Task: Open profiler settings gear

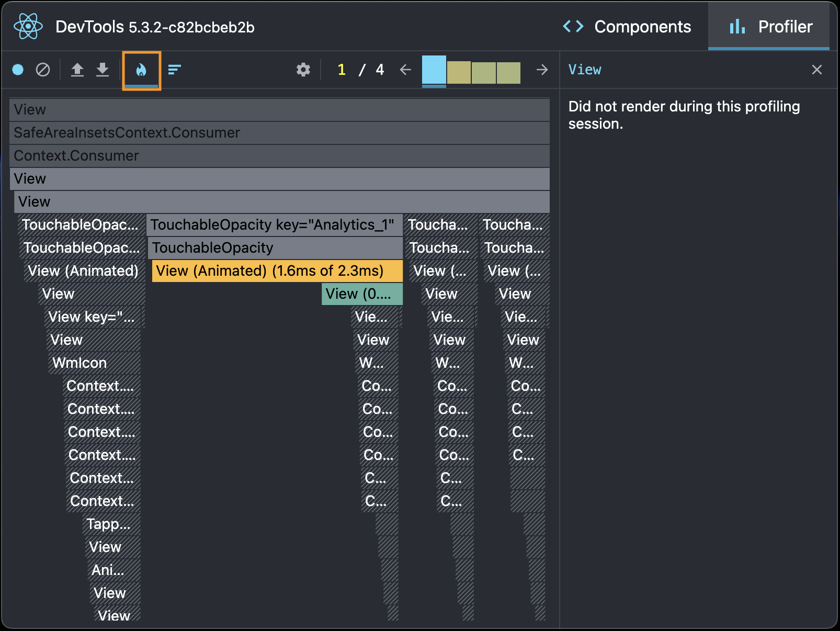Action: click(303, 70)
